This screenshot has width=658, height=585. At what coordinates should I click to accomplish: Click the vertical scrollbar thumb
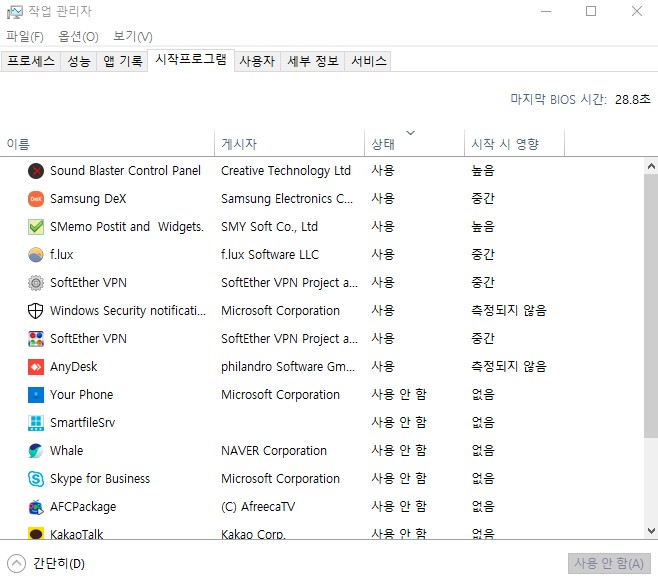[x=651, y=306]
